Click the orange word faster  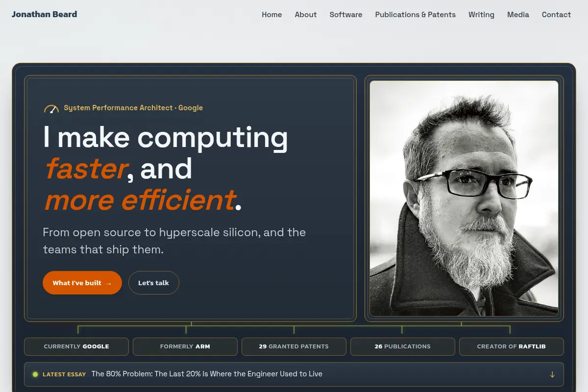tap(86, 169)
